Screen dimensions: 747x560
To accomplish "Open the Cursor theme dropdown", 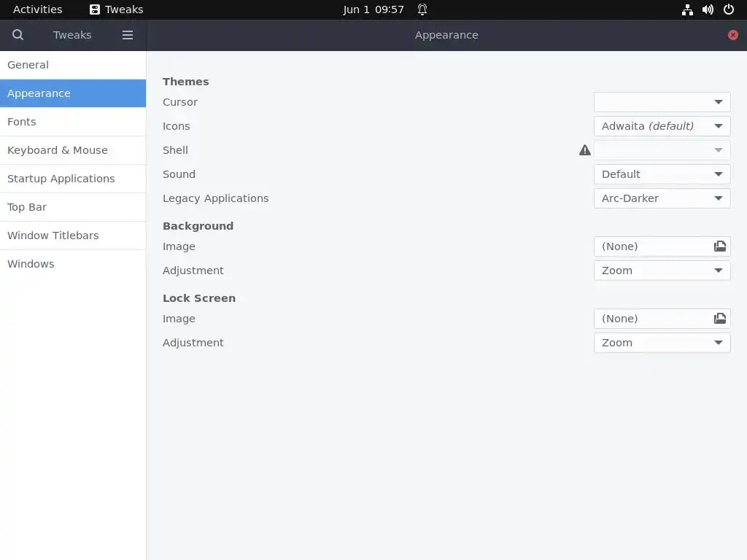I will tap(662, 102).
